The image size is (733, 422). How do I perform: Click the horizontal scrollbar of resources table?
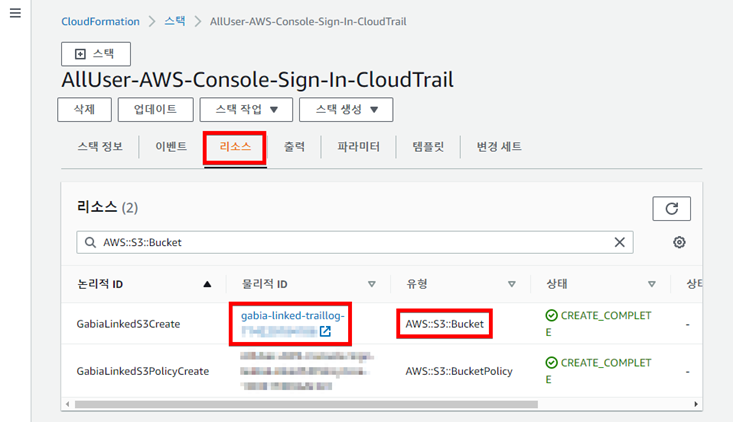tap(306, 404)
